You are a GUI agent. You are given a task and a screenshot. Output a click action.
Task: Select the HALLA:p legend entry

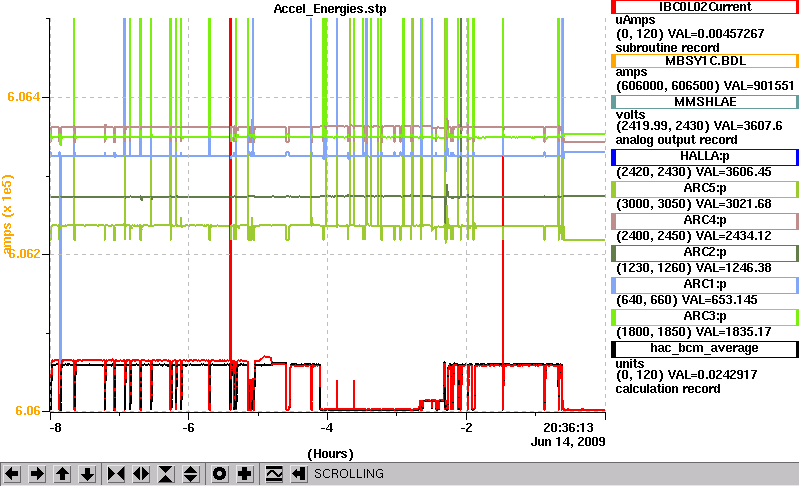pyautogui.click(x=705, y=157)
